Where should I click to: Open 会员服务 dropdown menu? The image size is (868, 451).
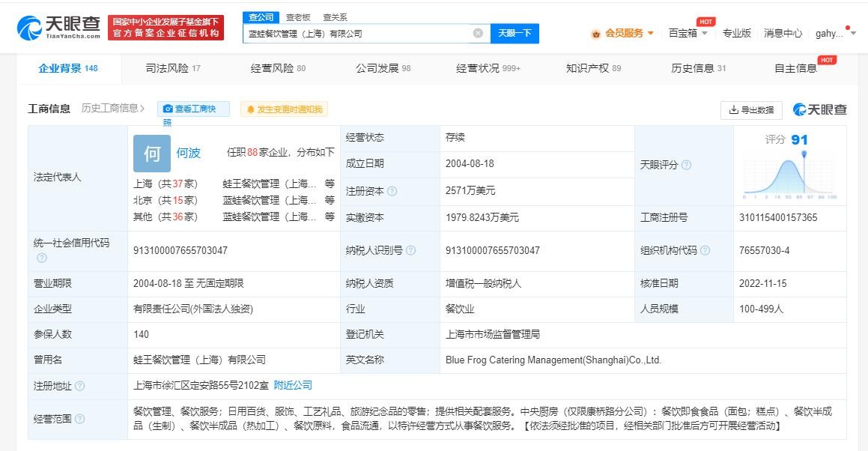coord(622,33)
